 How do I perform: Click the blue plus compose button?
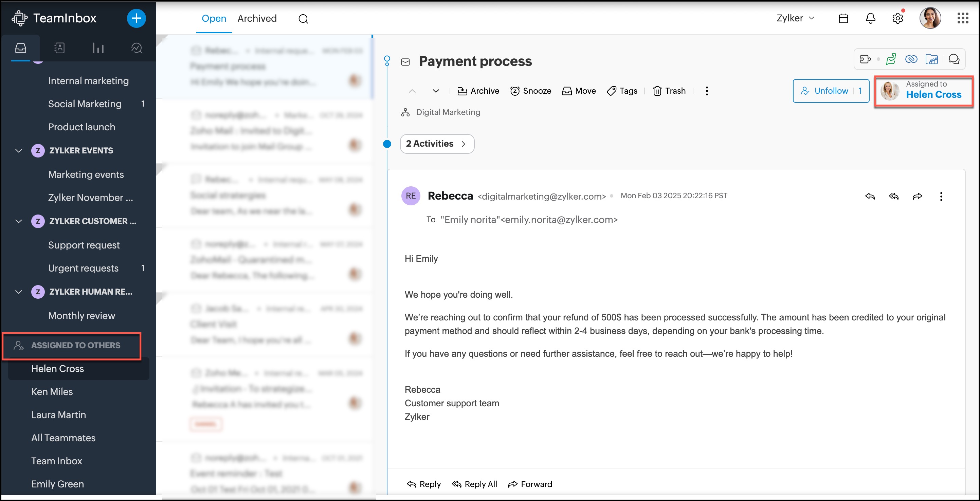click(136, 18)
